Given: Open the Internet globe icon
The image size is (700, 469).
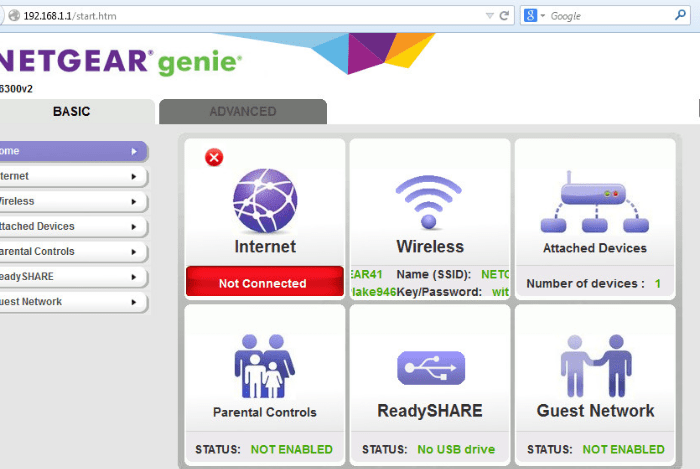Looking at the screenshot, I should pos(265,200).
